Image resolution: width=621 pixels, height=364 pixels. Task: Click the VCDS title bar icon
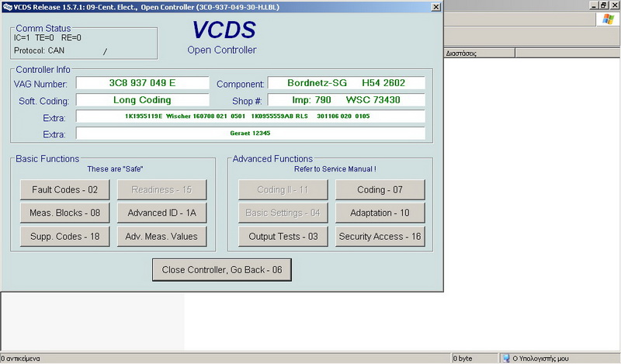[x=7, y=7]
